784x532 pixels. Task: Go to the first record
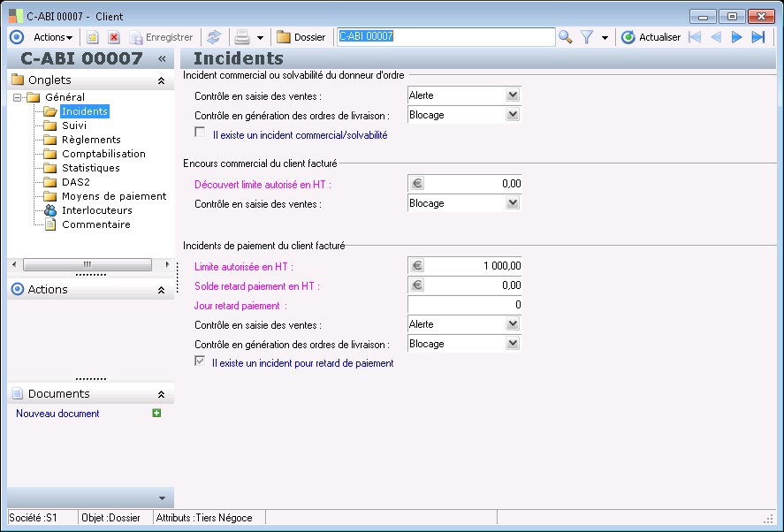[695, 37]
